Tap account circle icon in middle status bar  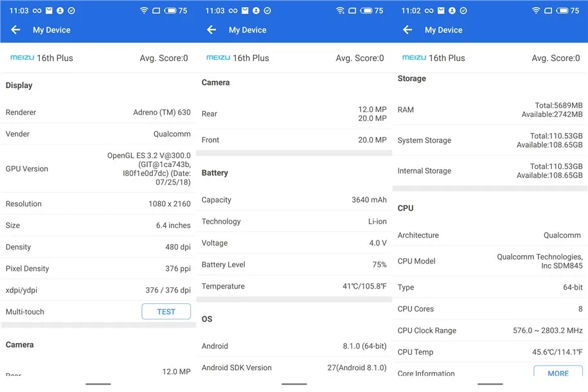pos(256,10)
